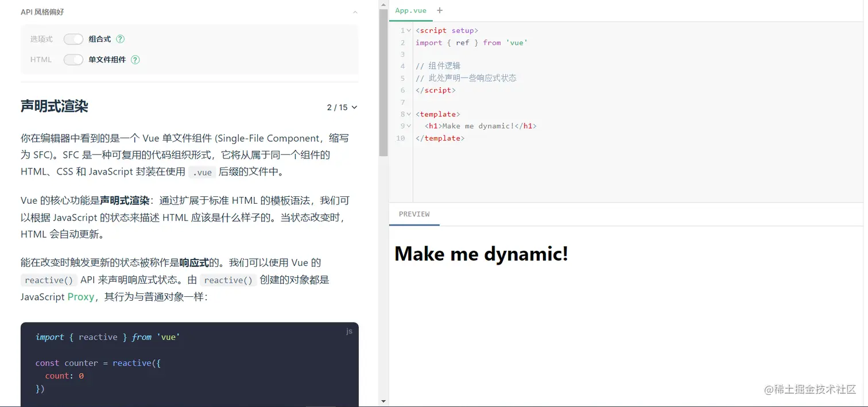Toggle the 选项式/组合式 API style switch
This screenshot has width=868, height=407.
73,39
